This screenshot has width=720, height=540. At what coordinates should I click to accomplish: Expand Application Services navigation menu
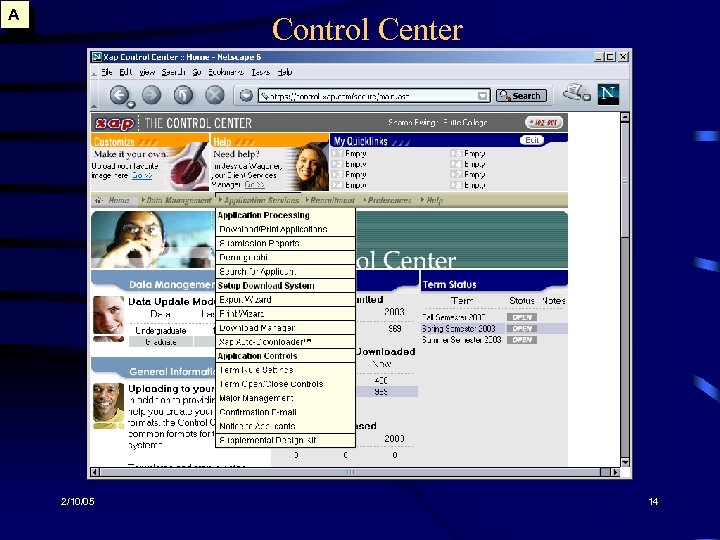pos(259,200)
